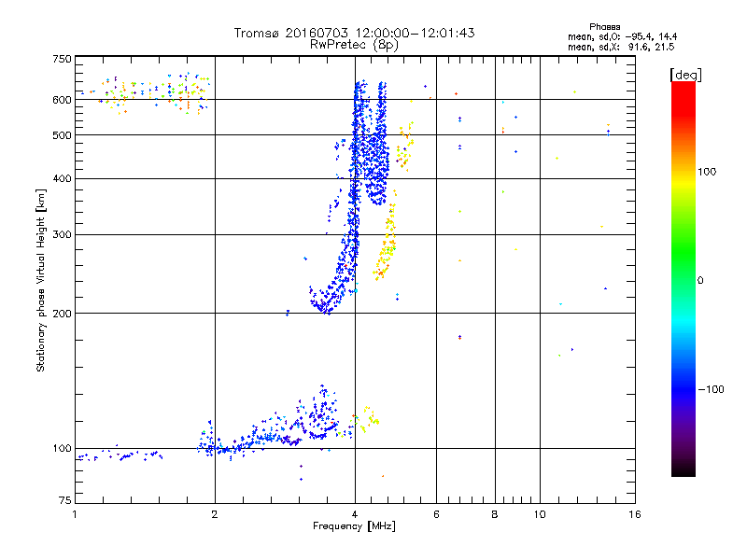Viewport: 747px width, 560px height.
Task: Click the y-axis tick label '400'
Action: [62, 179]
